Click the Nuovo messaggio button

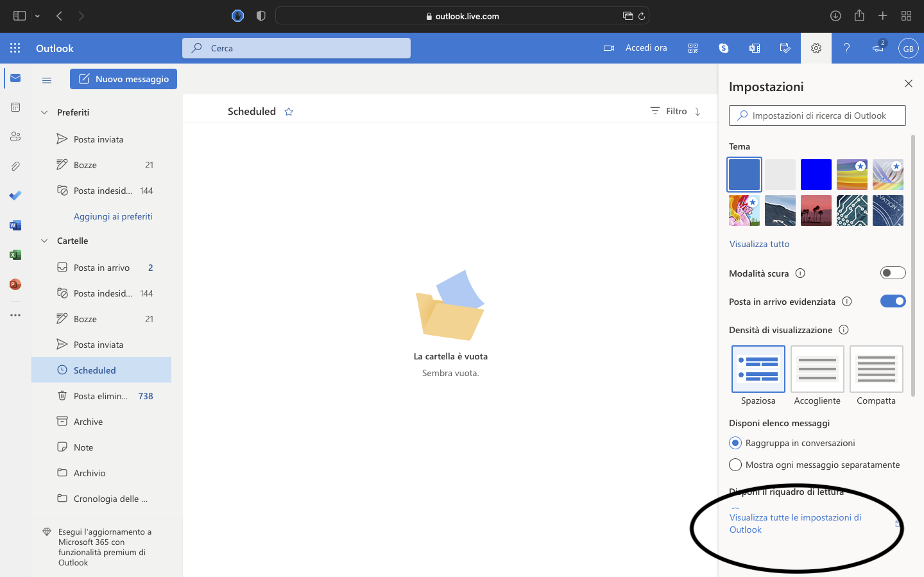(x=123, y=79)
